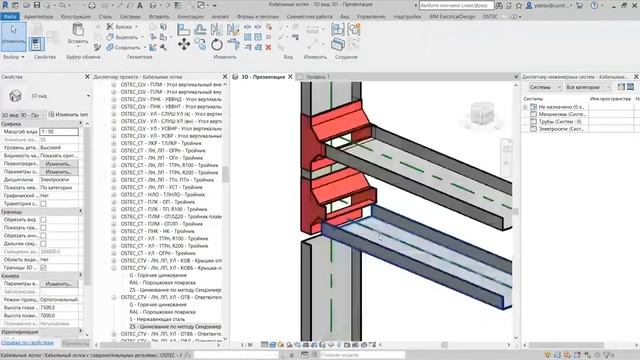The width and height of the screenshot is (640, 360).
Task: Click the Масштаб вида 1:50 field
Action: pos(58,132)
